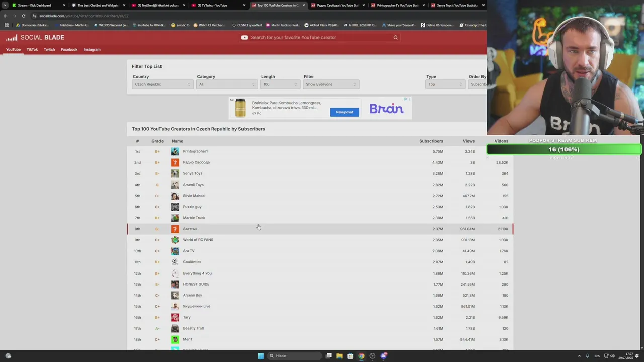Open Everything 4 You channel link
Screen dimensions: 644x362
tap(197, 273)
